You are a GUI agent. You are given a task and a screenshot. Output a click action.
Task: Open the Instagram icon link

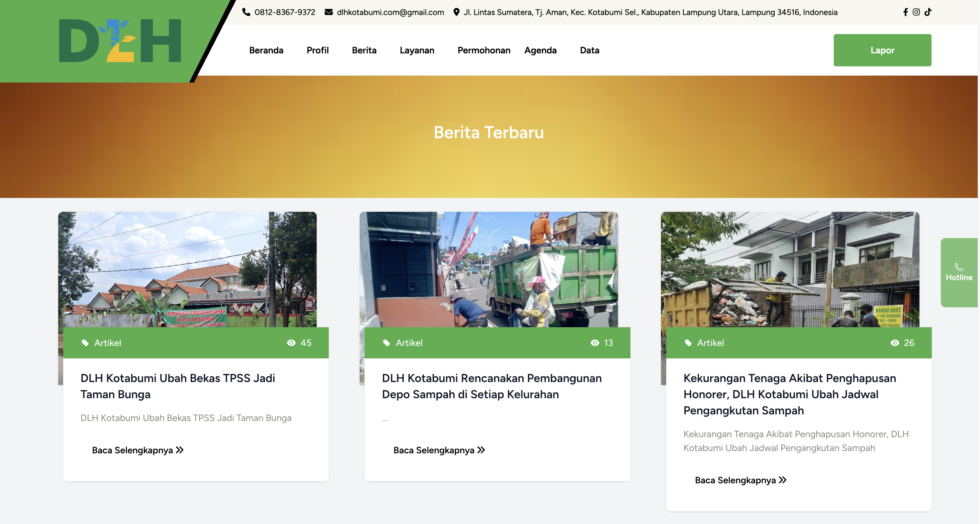coord(916,12)
